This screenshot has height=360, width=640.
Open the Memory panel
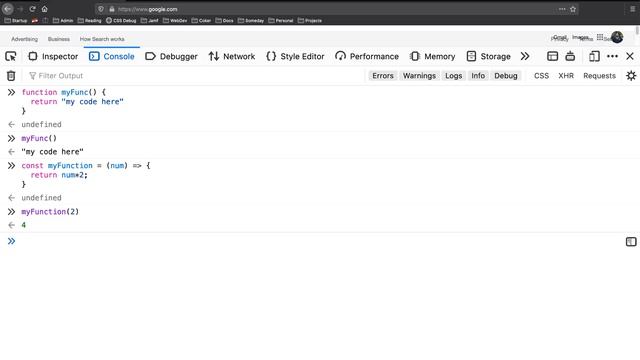(433, 56)
